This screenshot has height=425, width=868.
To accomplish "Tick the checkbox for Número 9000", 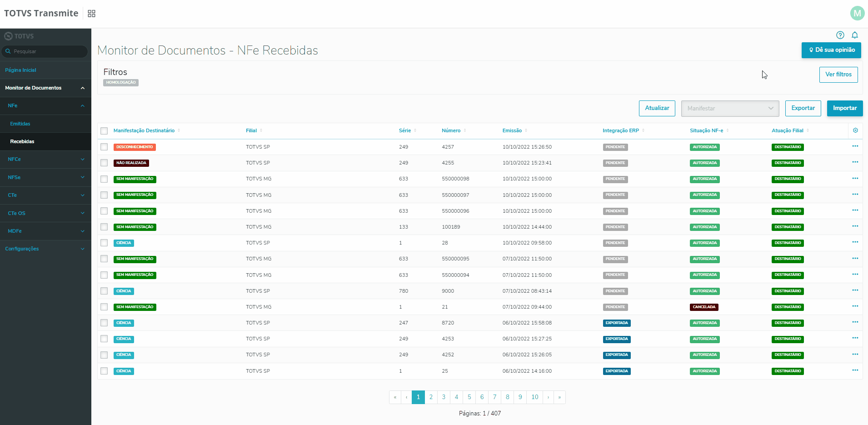I will tap(104, 291).
